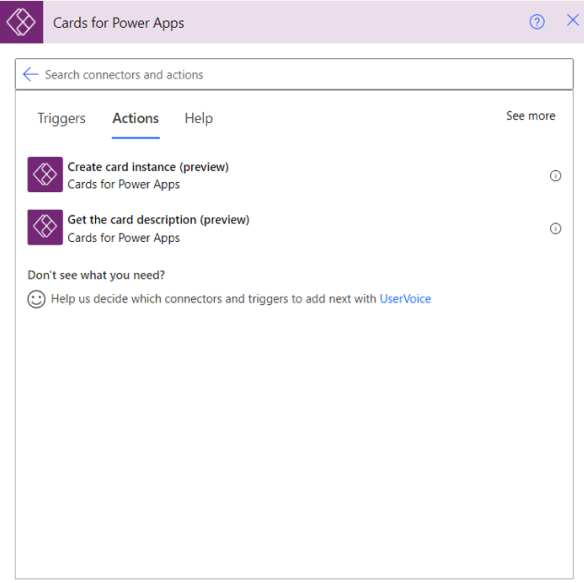Focus the Search connectors and actions field
Viewport: 584px width, 583px height.
click(294, 74)
